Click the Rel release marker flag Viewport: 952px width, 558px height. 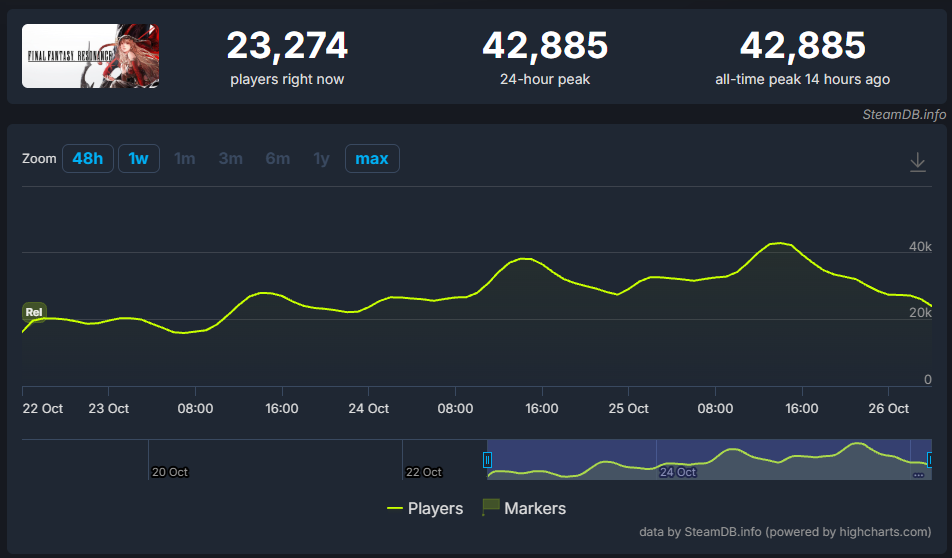(x=34, y=312)
